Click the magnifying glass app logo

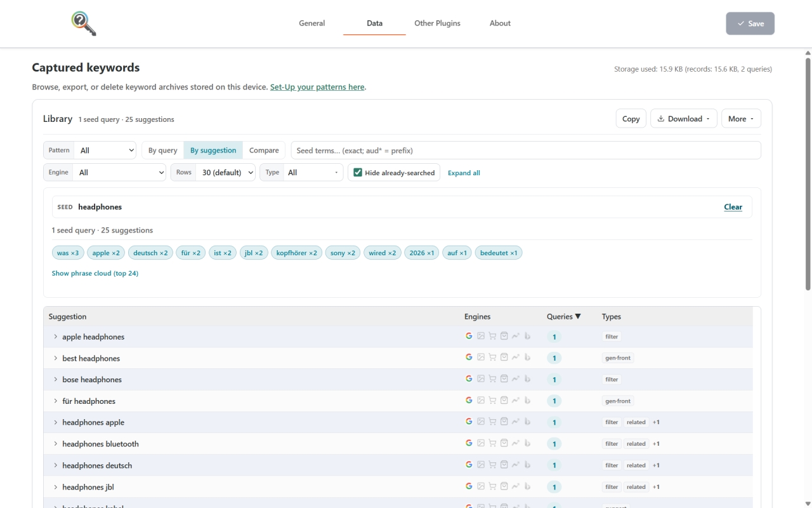tap(84, 23)
